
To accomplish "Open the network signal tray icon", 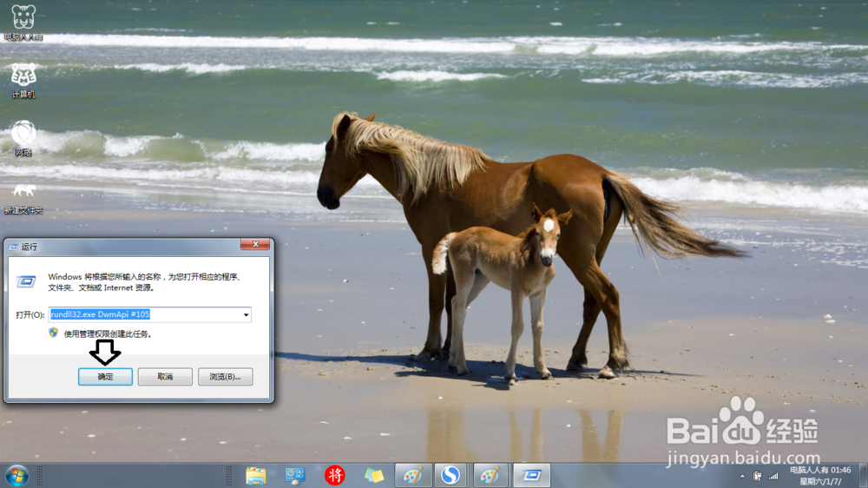I will pos(773,477).
